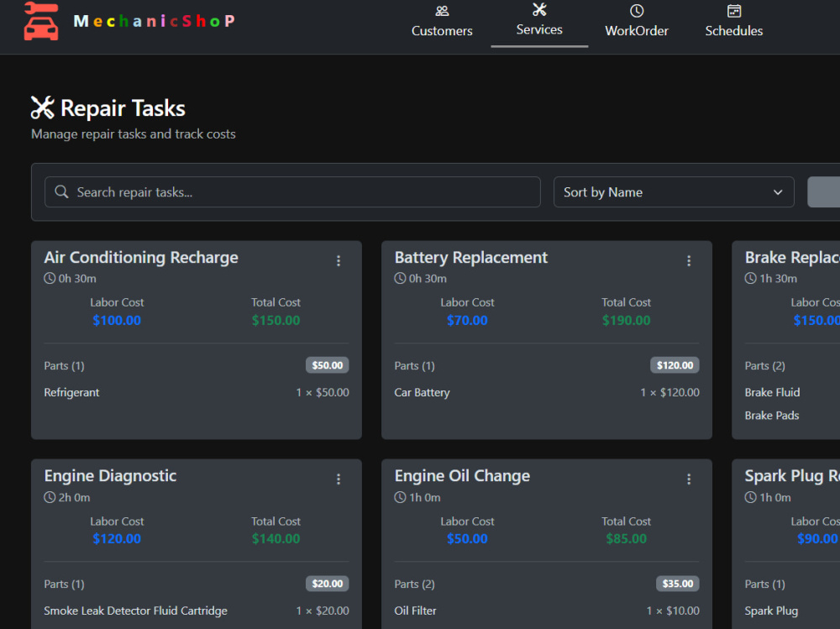Focus the Search repair tasks field
840x629 pixels.
(292, 191)
